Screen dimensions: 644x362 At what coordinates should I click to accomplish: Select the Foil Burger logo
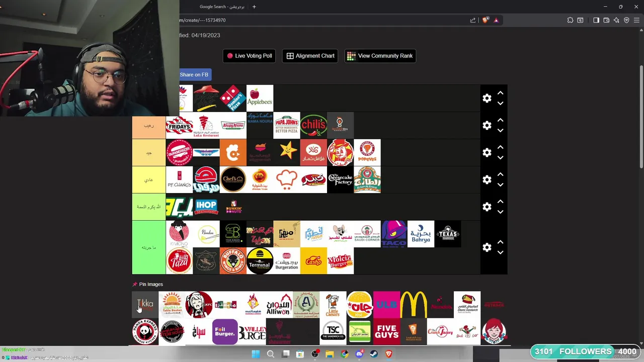[225, 332]
